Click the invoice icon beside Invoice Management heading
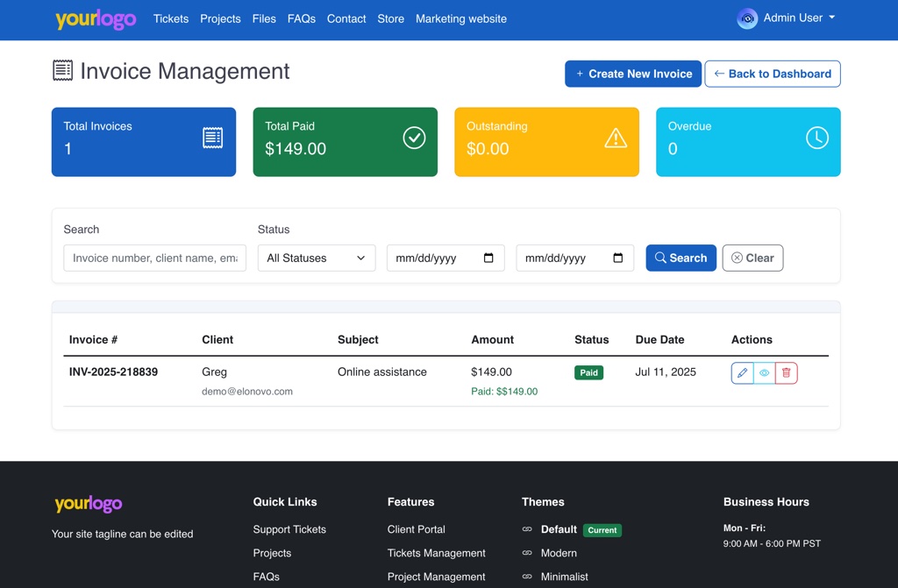The height and width of the screenshot is (588, 898). [x=63, y=71]
